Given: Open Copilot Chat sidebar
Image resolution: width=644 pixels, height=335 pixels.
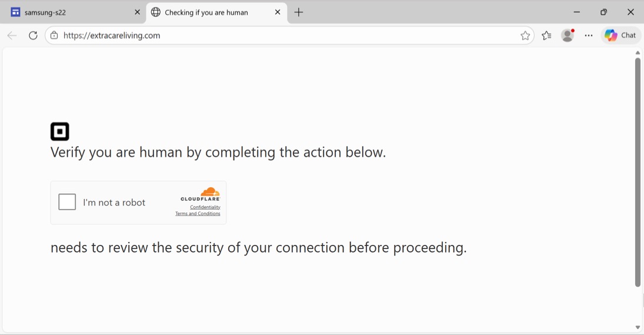Looking at the screenshot, I should tap(620, 36).
